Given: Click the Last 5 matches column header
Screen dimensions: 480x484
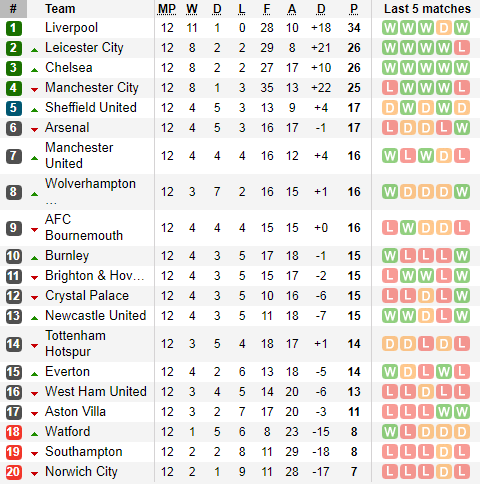Looking at the screenshot, I should point(427,9).
